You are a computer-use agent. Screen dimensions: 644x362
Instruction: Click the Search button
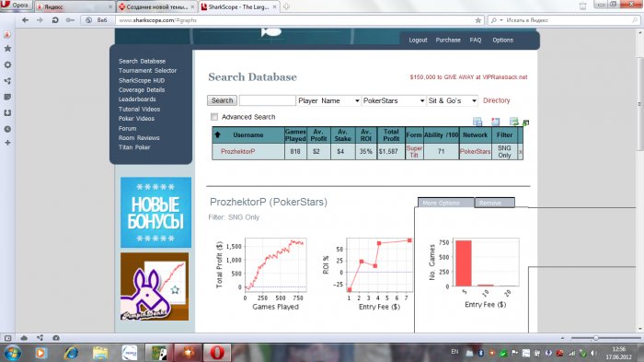[223, 100]
